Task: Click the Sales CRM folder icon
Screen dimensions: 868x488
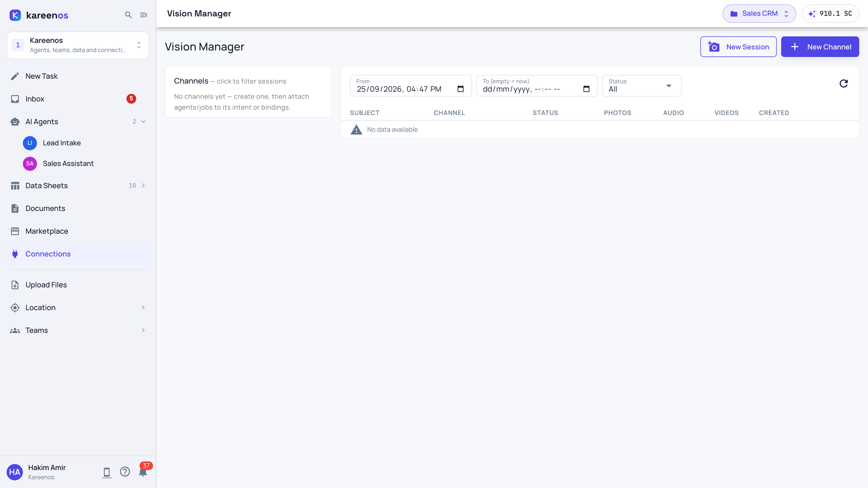Action: pyautogui.click(x=734, y=14)
